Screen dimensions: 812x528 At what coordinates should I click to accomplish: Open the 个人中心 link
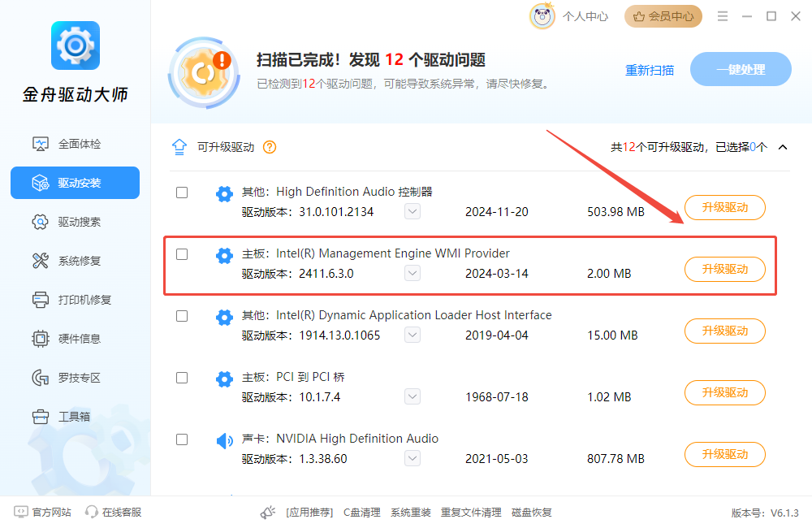click(585, 16)
